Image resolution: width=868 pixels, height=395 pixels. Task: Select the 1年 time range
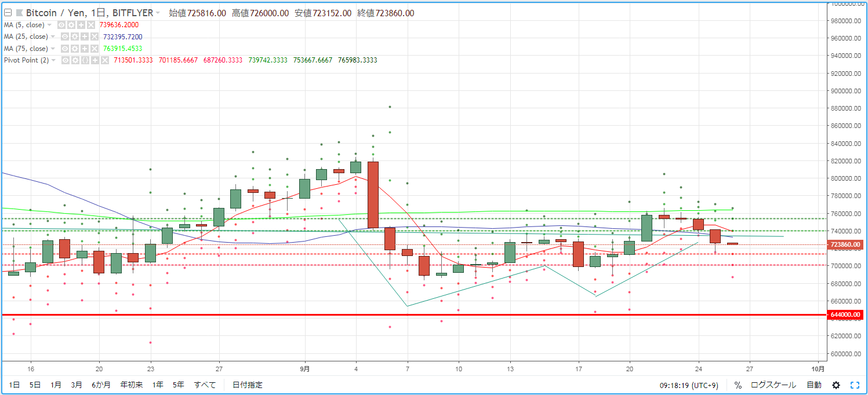[x=158, y=385]
